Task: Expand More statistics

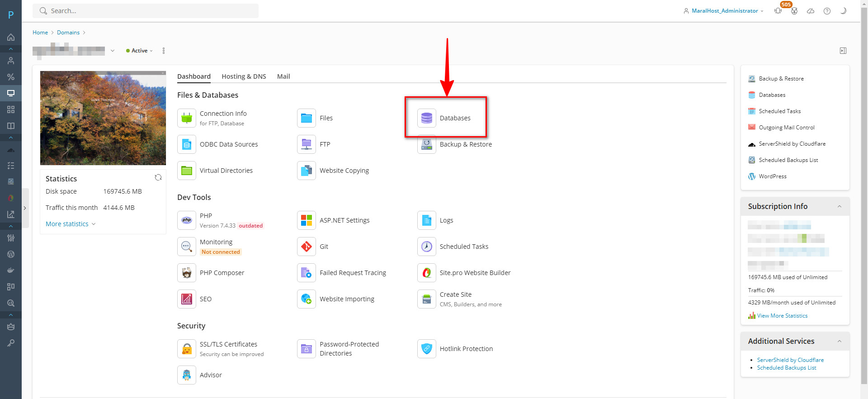Action: 71,224
